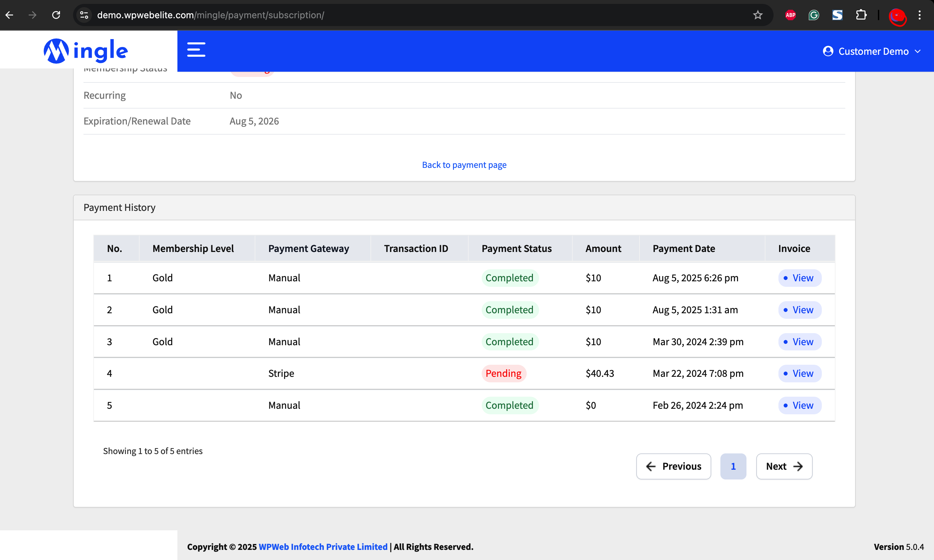Click the Showing 1 to 5 entries text
The width and height of the screenshot is (934, 560).
[x=153, y=451]
